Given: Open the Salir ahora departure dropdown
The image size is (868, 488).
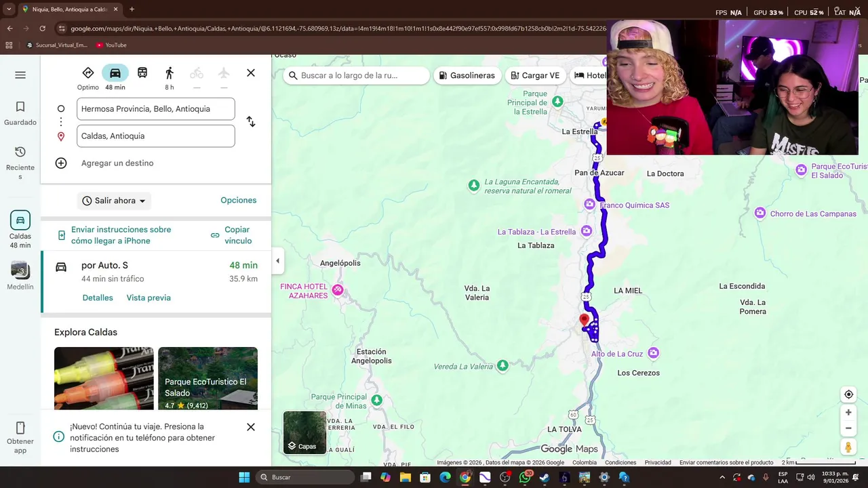Looking at the screenshot, I should [114, 201].
